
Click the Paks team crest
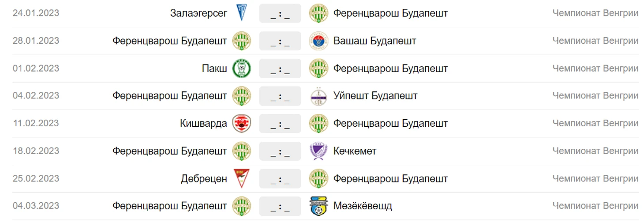[242, 68]
